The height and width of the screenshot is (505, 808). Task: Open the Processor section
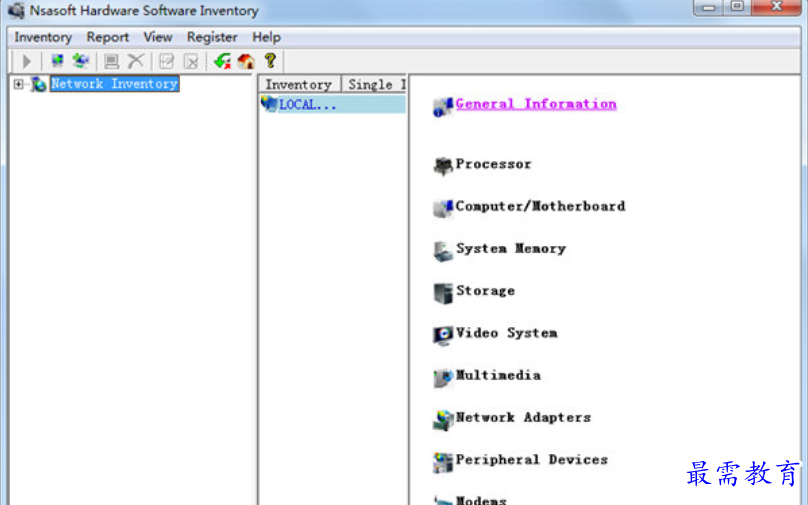pyautogui.click(x=493, y=164)
